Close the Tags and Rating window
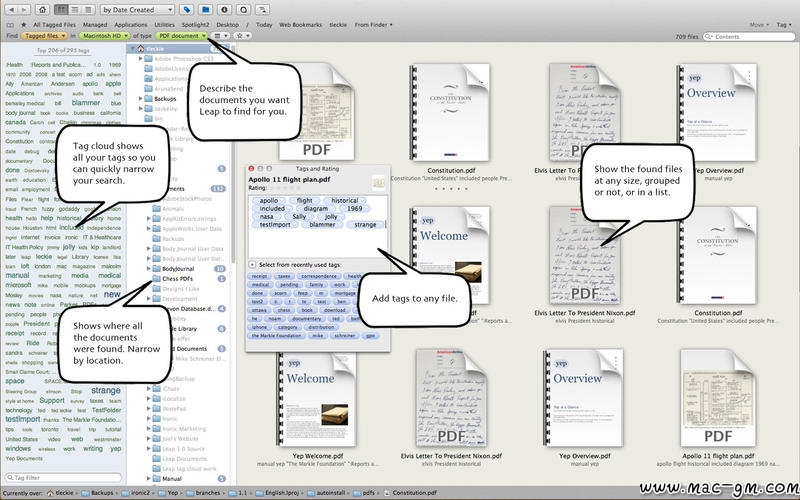800x500 pixels. tap(251, 168)
